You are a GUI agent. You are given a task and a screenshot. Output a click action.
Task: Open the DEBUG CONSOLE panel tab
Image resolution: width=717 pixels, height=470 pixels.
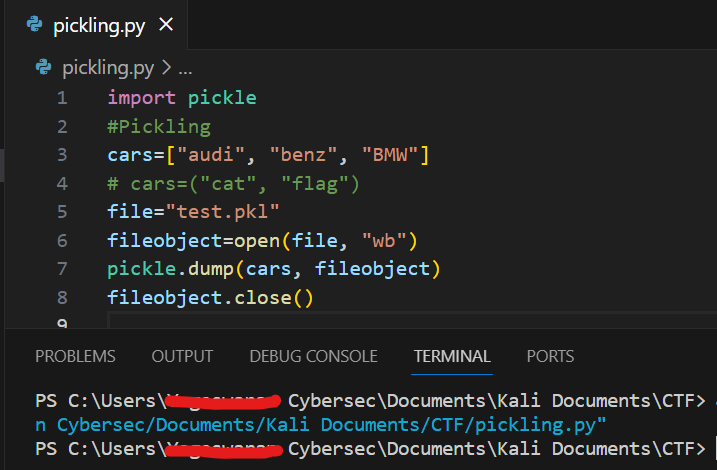tap(313, 356)
